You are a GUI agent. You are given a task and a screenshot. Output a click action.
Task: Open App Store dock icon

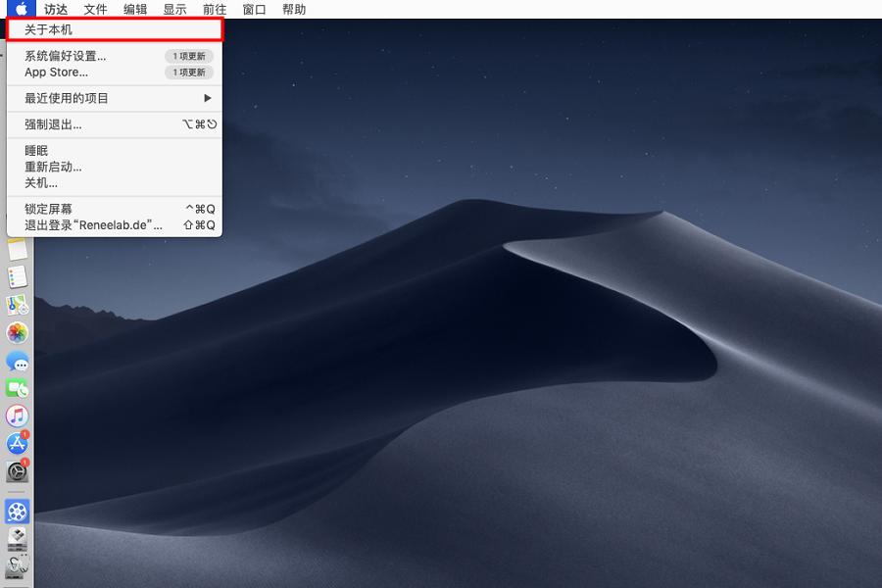click(x=17, y=443)
